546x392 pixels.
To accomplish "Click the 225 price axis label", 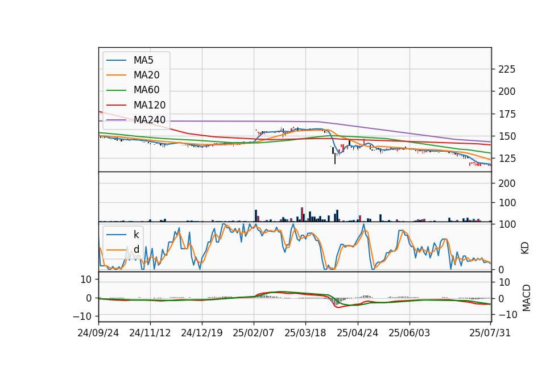I will (x=507, y=69).
